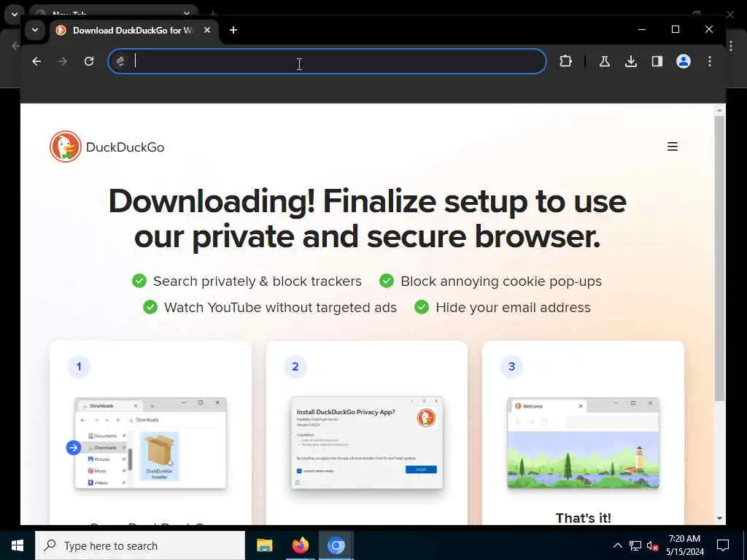Viewport: 747px width, 560px height.
Task: Click the muted volume tray icon
Action: (652, 545)
